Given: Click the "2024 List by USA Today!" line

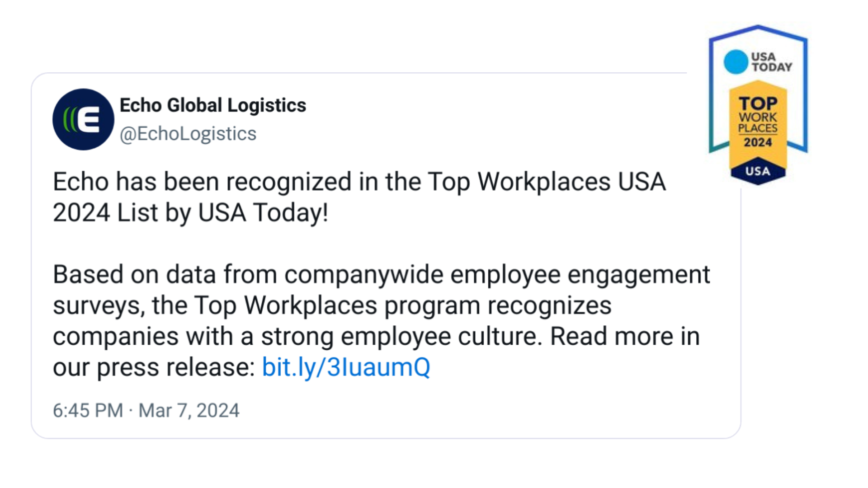Looking at the screenshot, I should tap(190, 213).
